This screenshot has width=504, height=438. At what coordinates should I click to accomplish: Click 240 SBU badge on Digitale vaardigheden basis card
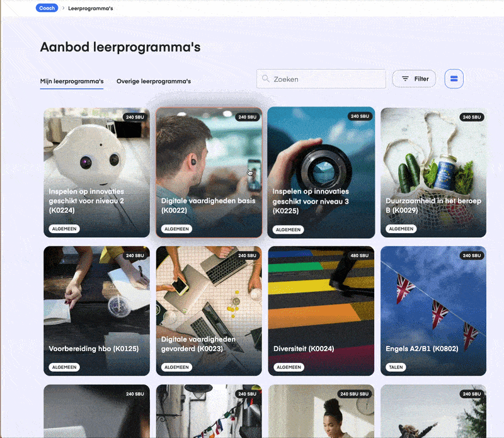tap(247, 117)
